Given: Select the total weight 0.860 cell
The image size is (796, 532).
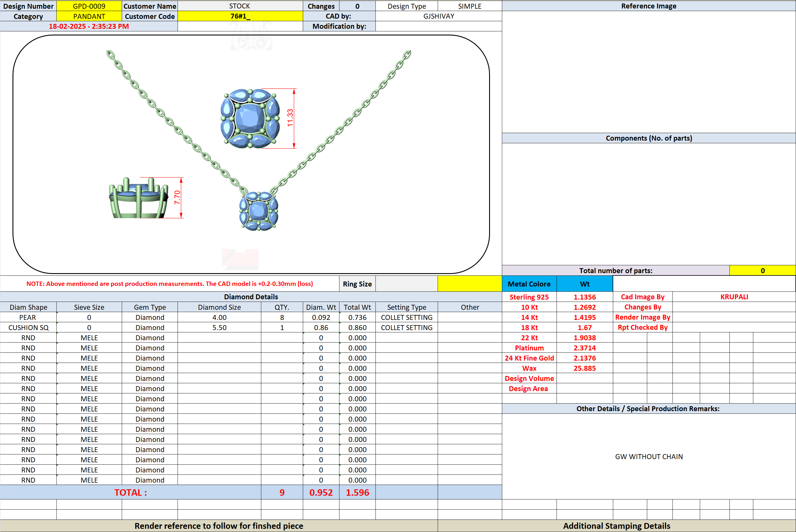Looking at the screenshot, I should pos(357,327).
